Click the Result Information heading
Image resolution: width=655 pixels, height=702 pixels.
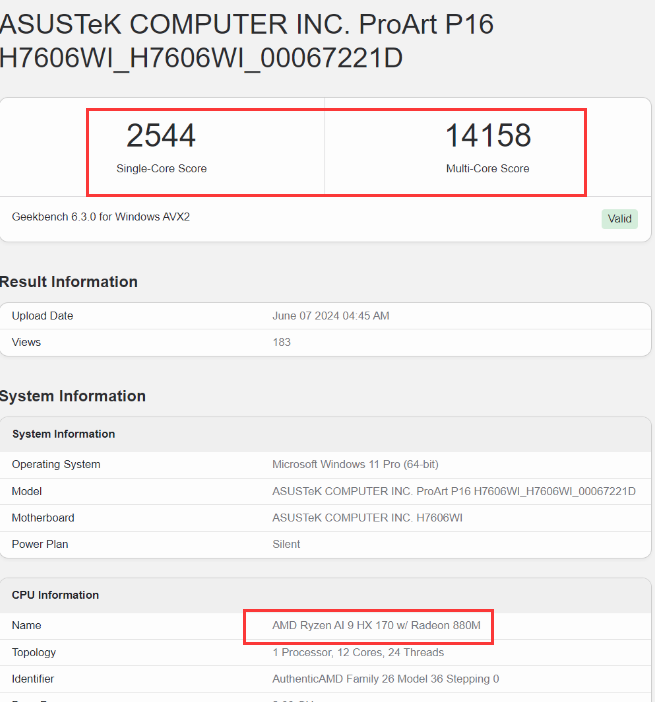pos(69,282)
